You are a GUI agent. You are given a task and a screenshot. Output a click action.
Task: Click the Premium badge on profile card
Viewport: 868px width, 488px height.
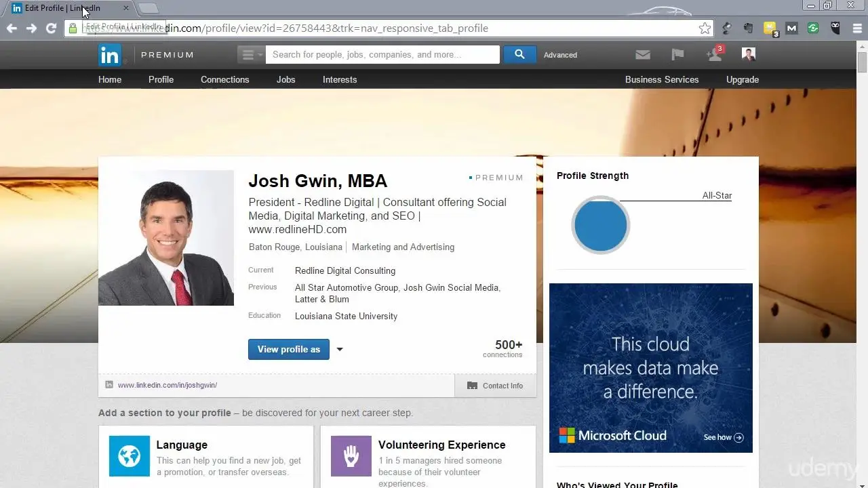pos(496,178)
